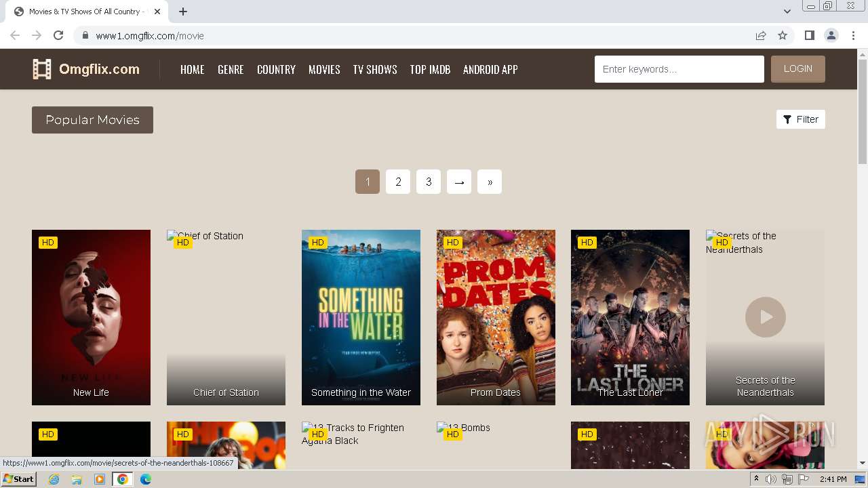This screenshot has width=868, height=488.
Task: Open the GENRE menu
Action: [231, 69]
